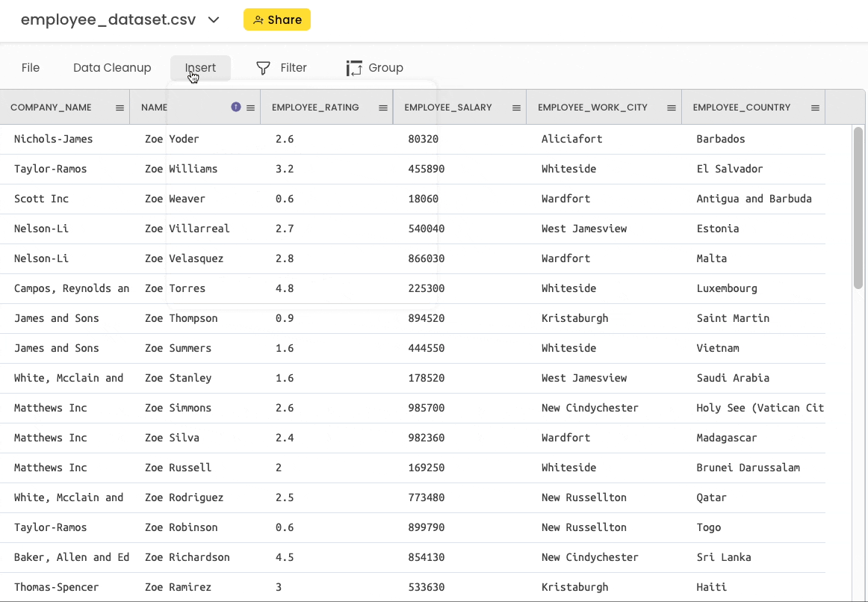Click the Group rows icon
This screenshot has width=868, height=602.
pyautogui.click(x=354, y=68)
